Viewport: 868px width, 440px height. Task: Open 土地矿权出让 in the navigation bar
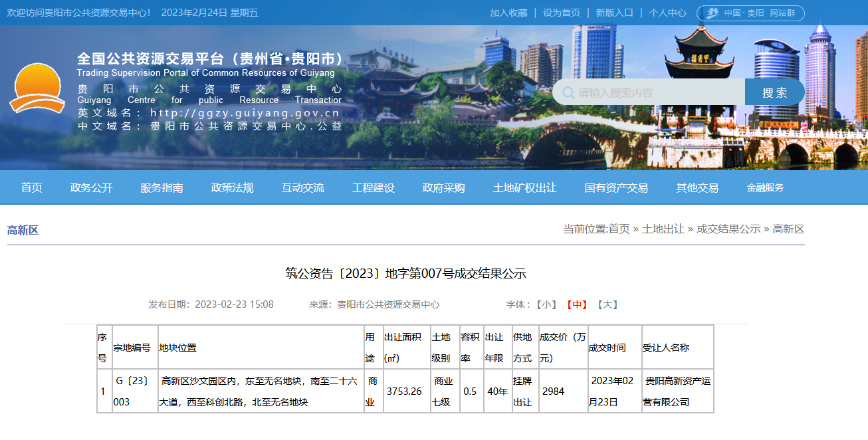pyautogui.click(x=524, y=188)
